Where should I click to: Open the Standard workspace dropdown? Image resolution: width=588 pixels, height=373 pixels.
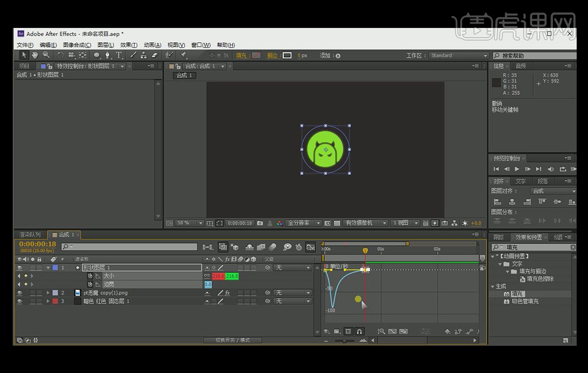457,56
